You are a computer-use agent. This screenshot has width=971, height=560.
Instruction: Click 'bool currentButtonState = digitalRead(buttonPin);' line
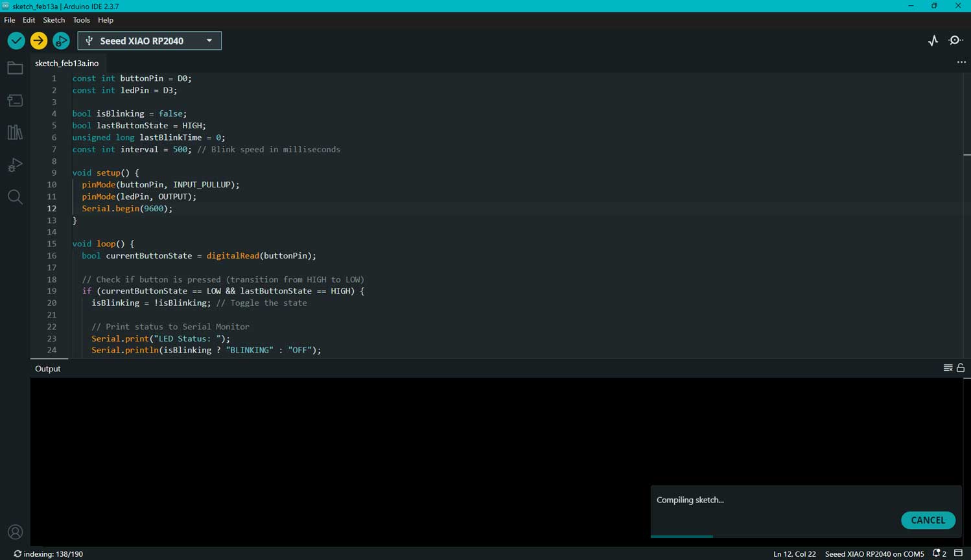click(x=199, y=255)
